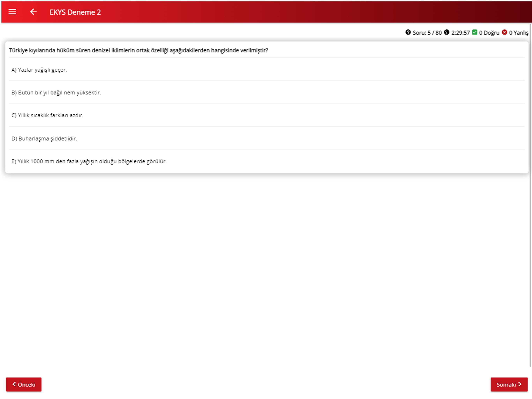
Task: Advance to next question with Sonraki
Action: [509, 384]
